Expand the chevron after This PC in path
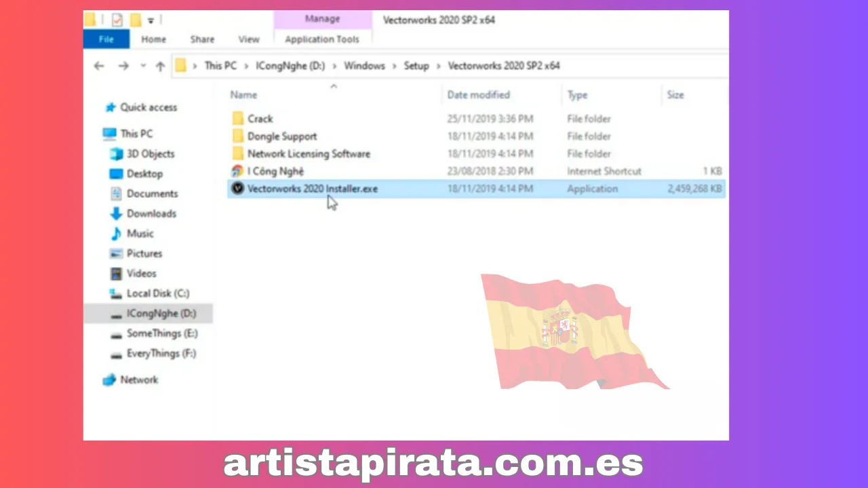868x488 pixels. point(246,66)
